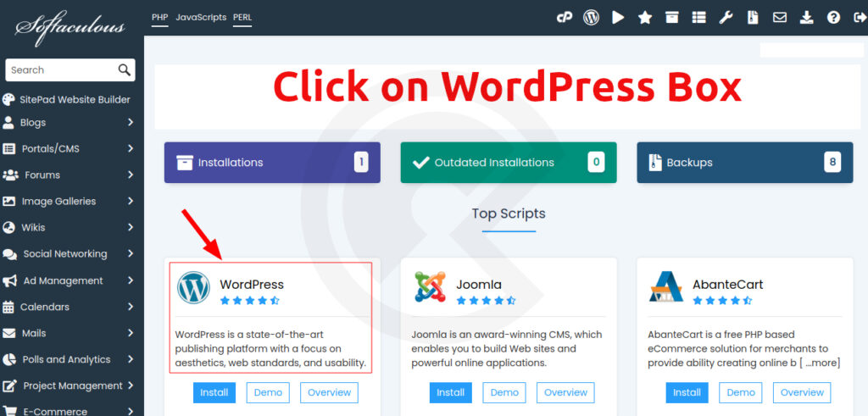Click the Ad Management megaphone icon

click(x=9, y=280)
